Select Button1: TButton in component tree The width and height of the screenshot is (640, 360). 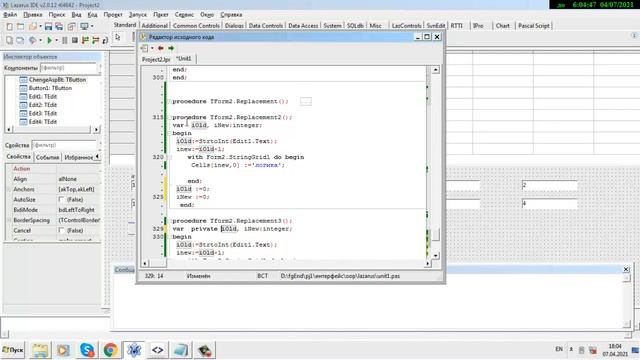pyautogui.click(x=50, y=88)
